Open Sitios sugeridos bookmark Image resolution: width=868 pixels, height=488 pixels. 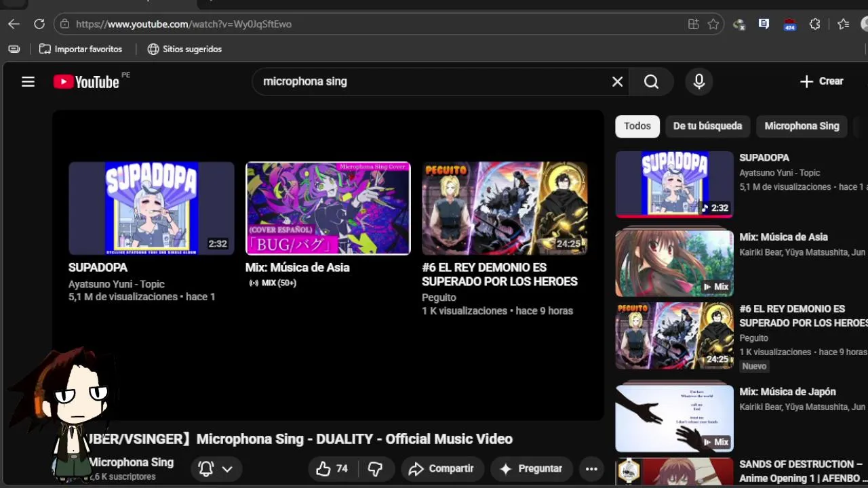click(x=184, y=49)
